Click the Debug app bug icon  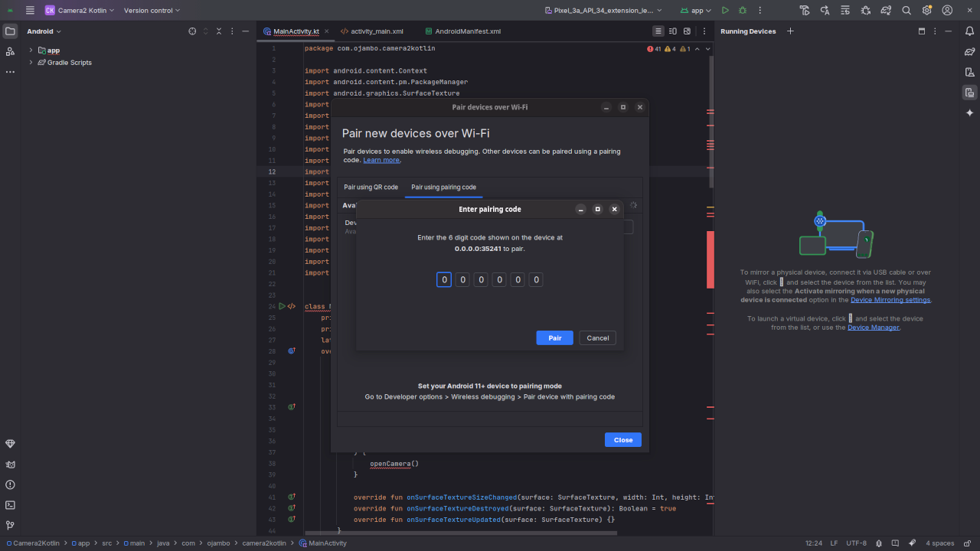click(743, 11)
